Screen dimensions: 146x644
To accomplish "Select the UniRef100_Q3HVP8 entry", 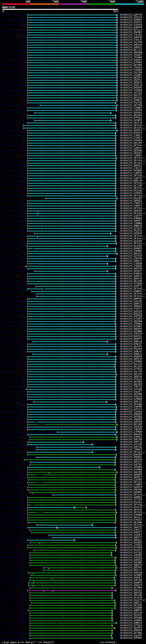I will point(131,27).
